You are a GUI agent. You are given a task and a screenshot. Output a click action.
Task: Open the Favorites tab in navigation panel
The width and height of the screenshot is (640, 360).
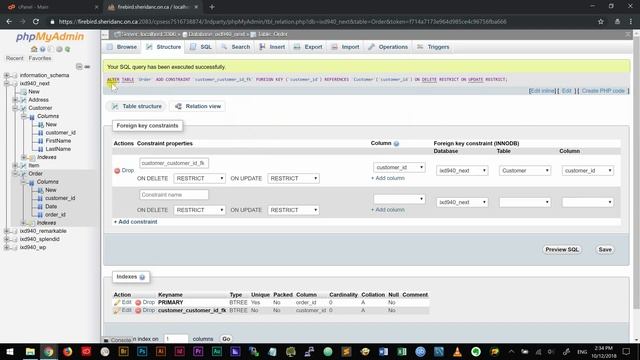click(x=40, y=58)
